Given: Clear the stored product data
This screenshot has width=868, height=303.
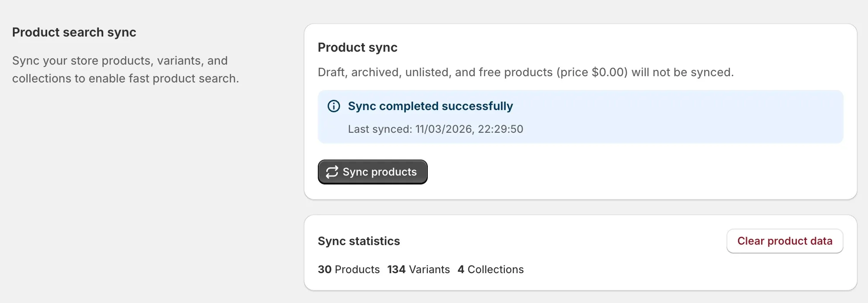Looking at the screenshot, I should (x=785, y=241).
